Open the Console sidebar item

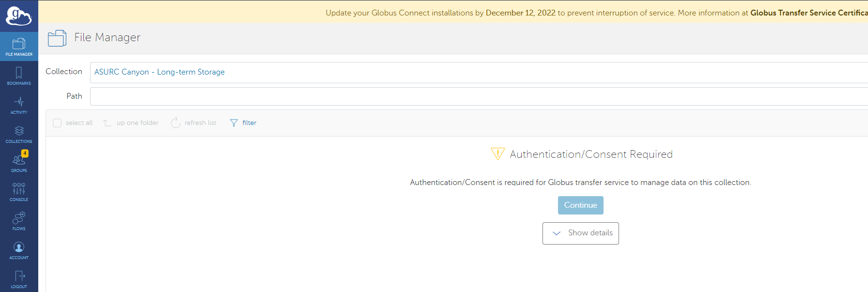pyautogui.click(x=19, y=192)
